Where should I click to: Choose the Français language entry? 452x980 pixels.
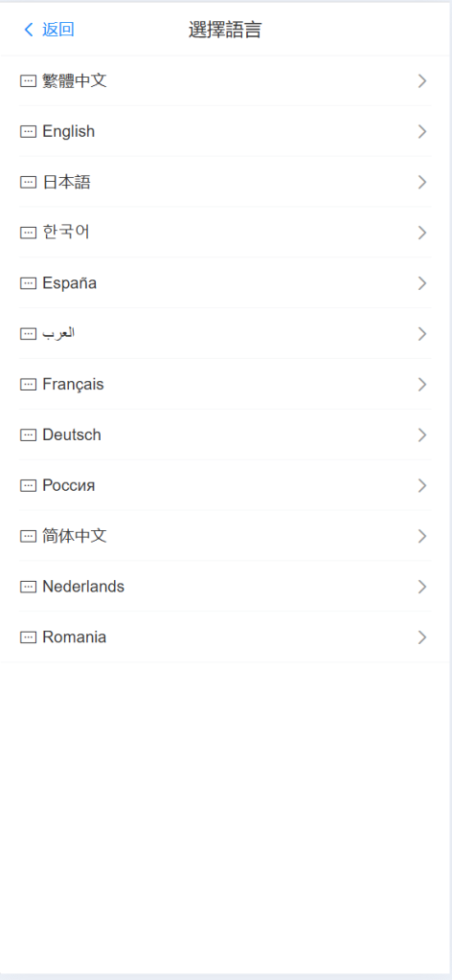coord(225,385)
